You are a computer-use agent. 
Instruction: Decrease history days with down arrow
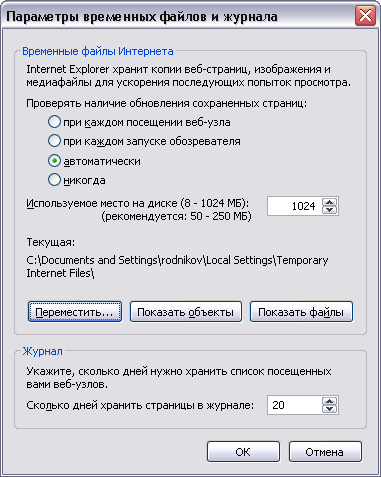click(329, 409)
